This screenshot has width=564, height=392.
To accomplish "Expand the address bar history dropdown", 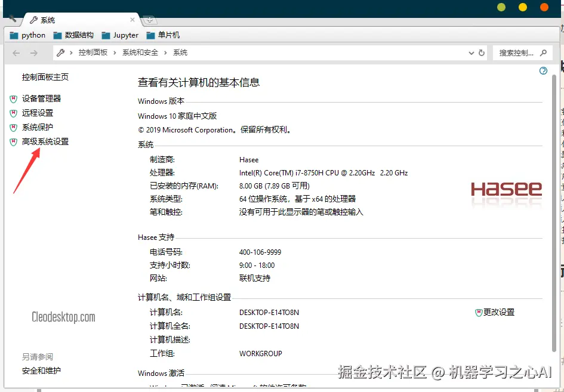I will click(x=471, y=53).
